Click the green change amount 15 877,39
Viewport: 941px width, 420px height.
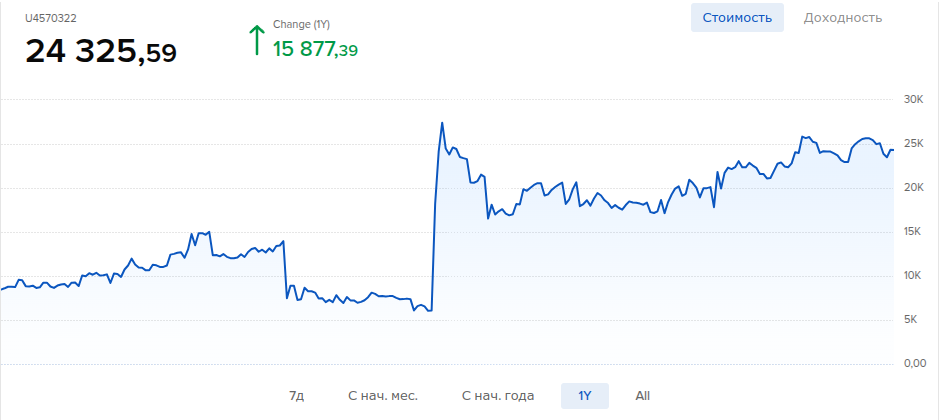pyautogui.click(x=315, y=49)
